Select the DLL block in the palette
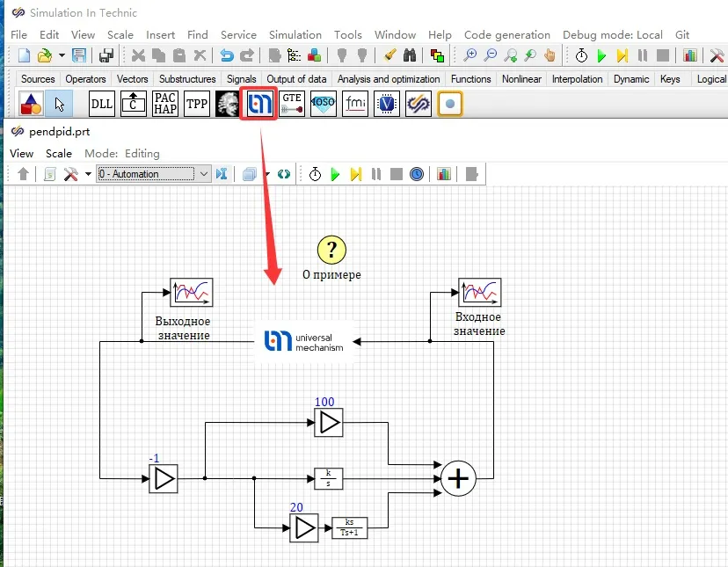This screenshot has width=728, height=567. tap(102, 104)
